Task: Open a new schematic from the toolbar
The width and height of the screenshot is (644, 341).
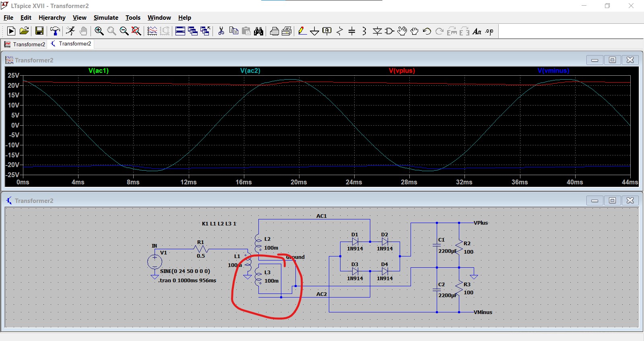Action: tap(11, 31)
